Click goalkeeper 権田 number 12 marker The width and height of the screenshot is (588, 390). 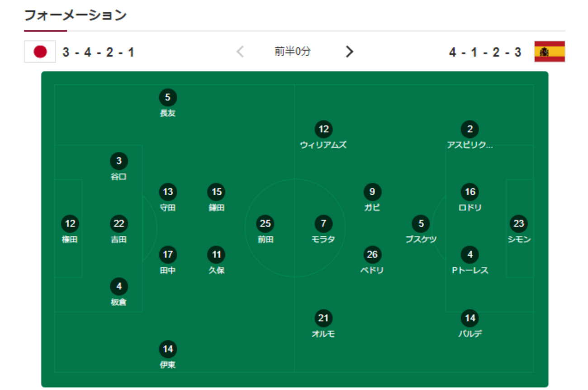coord(70,223)
